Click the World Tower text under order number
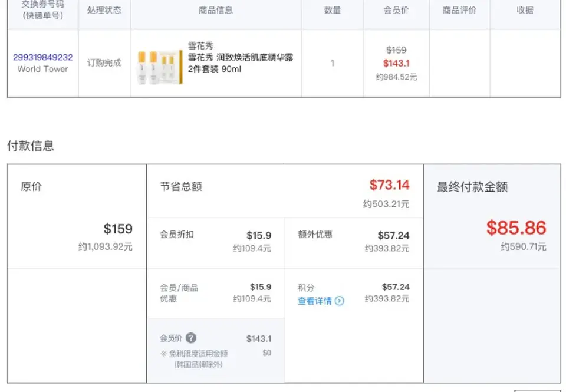Screen dimensions: 566x392 [x=42, y=69]
